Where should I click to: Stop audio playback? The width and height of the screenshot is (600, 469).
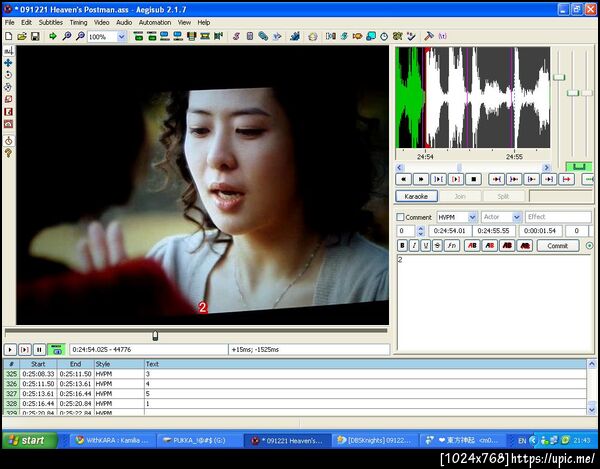[x=473, y=179]
